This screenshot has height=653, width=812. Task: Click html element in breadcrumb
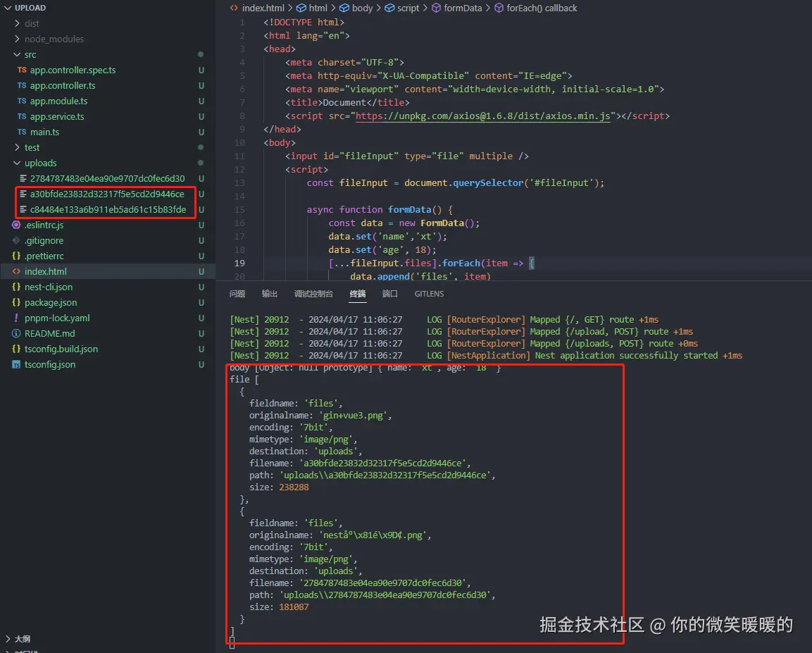318,8
